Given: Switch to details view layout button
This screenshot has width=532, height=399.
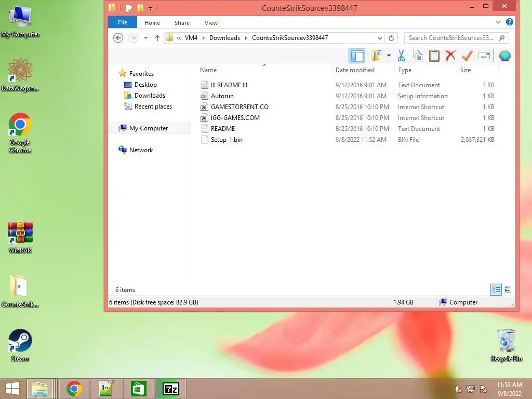Looking at the screenshot, I should [x=496, y=289].
